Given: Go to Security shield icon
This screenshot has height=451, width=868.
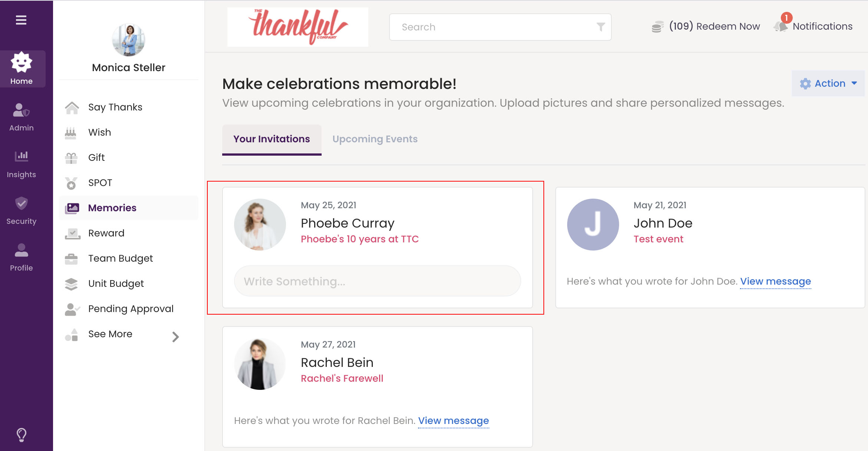Looking at the screenshot, I should tap(22, 203).
